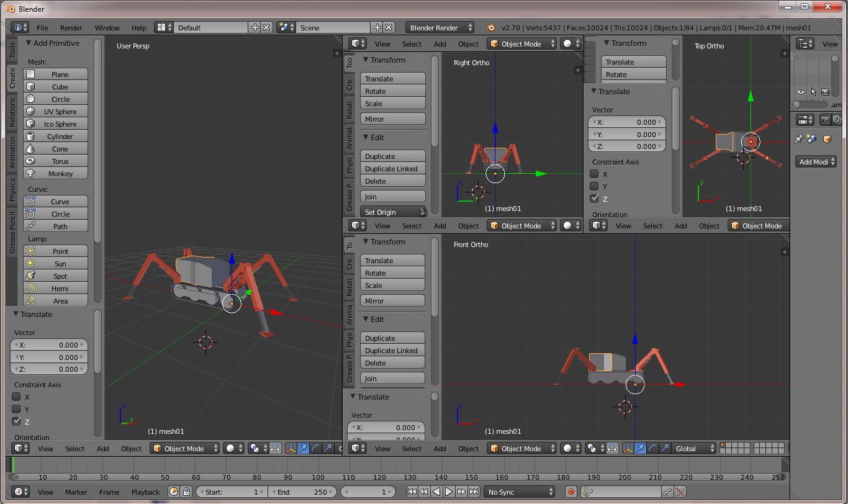Open the Render menu
The height and width of the screenshot is (504, 848).
71,28
